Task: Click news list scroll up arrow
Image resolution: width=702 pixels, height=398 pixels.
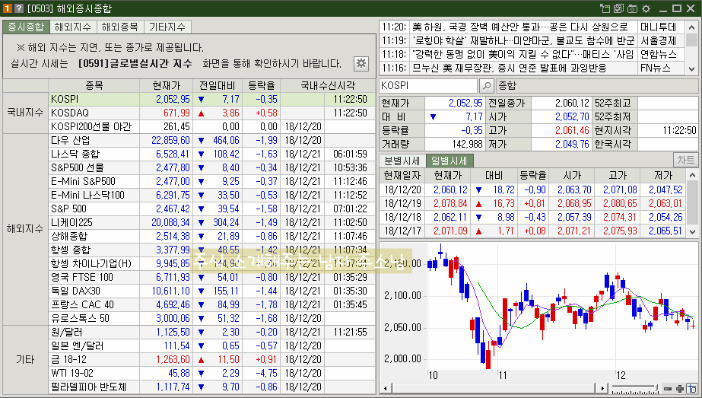Action: (x=692, y=27)
